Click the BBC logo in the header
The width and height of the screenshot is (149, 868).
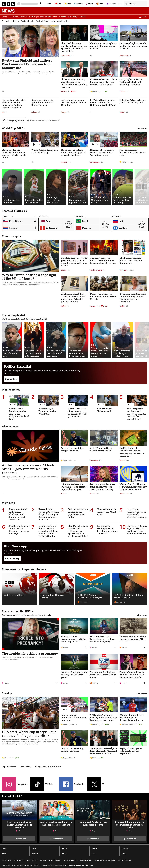pyautogui.click(x=8, y=4)
